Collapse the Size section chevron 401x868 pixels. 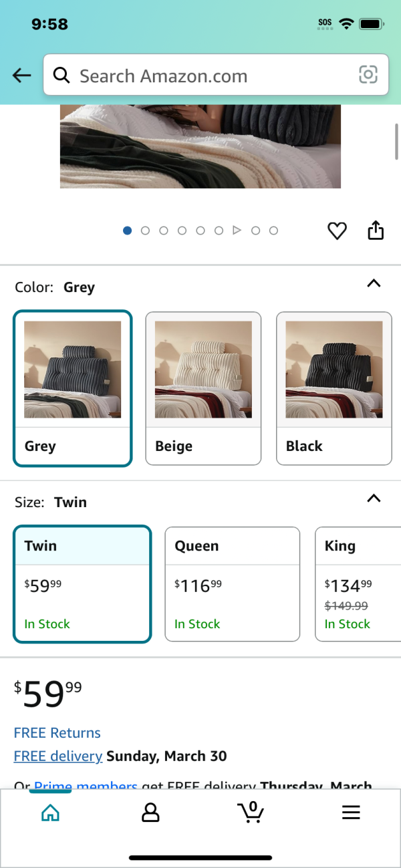click(x=374, y=498)
